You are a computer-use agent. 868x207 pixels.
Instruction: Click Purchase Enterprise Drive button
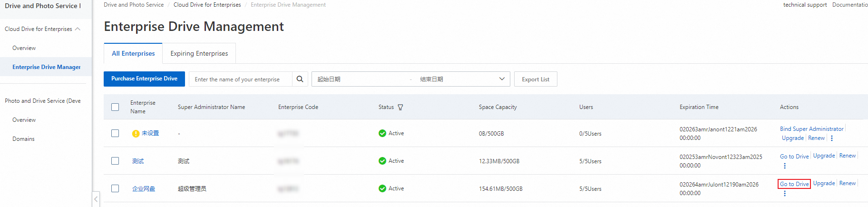[144, 79]
